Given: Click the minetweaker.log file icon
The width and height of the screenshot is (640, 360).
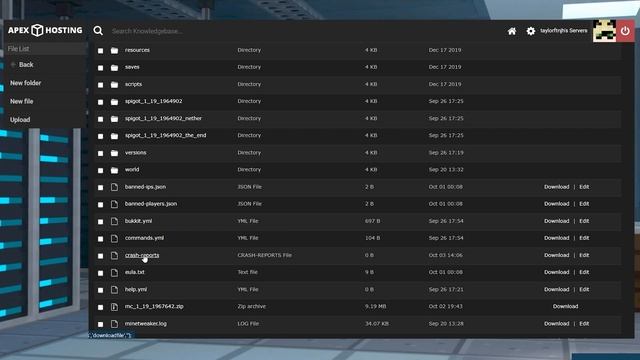Looking at the screenshot, I should (114, 324).
